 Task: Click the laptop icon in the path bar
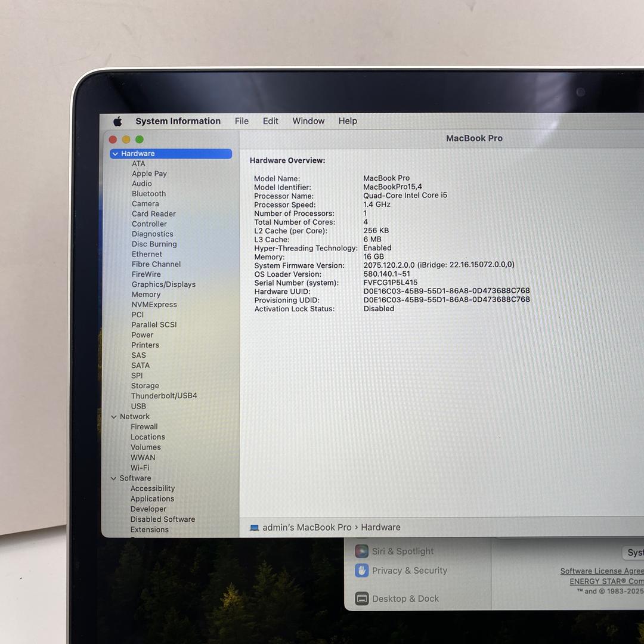pyautogui.click(x=255, y=528)
